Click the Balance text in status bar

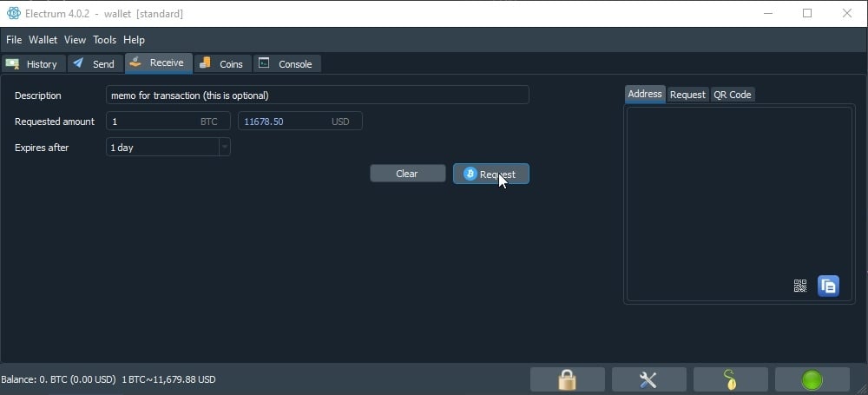[108, 379]
